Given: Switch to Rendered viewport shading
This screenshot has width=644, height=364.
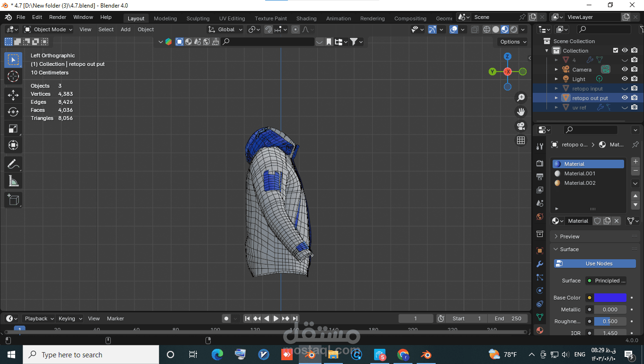Looking at the screenshot, I should (x=514, y=29).
